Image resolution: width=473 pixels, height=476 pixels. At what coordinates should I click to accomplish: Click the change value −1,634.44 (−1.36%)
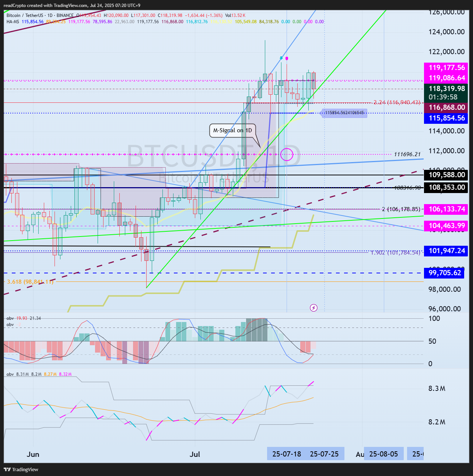coord(204,15)
